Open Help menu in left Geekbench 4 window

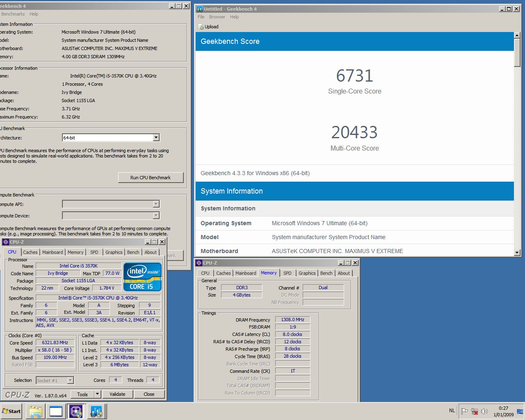(34, 14)
